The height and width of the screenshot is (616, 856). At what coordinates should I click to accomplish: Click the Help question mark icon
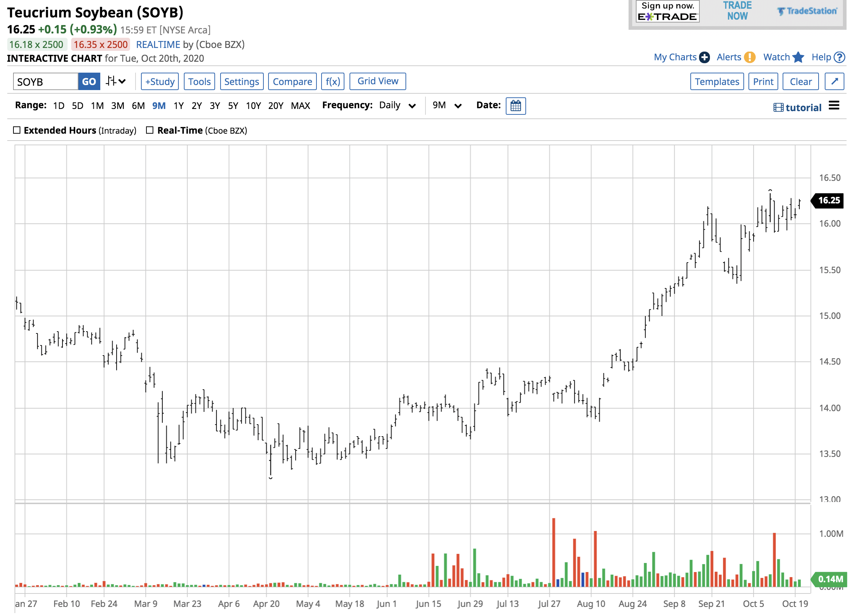(x=839, y=57)
